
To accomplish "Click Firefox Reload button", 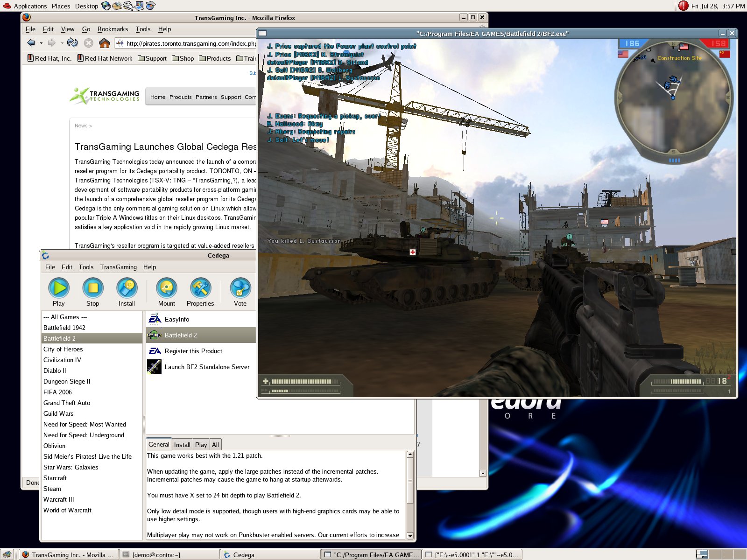I will tap(72, 43).
